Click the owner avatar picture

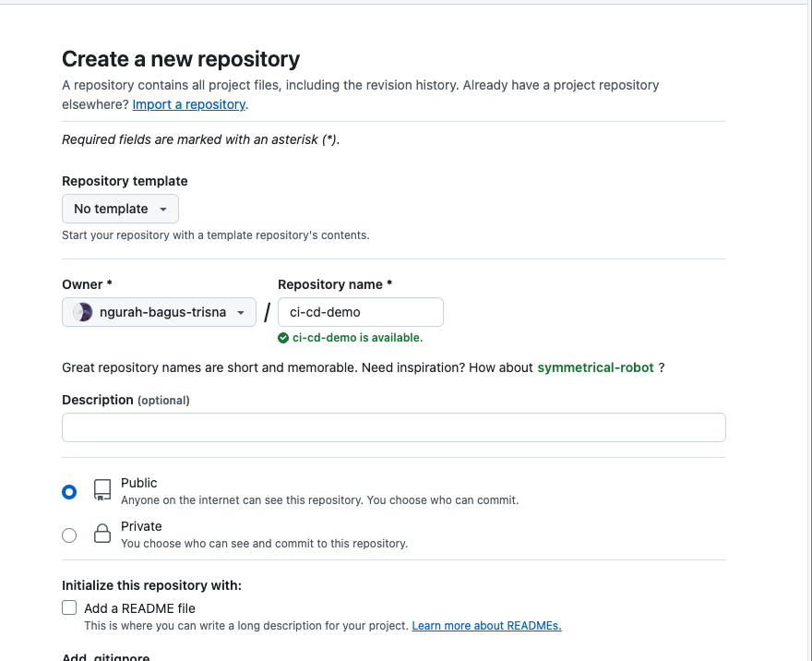[82, 312]
